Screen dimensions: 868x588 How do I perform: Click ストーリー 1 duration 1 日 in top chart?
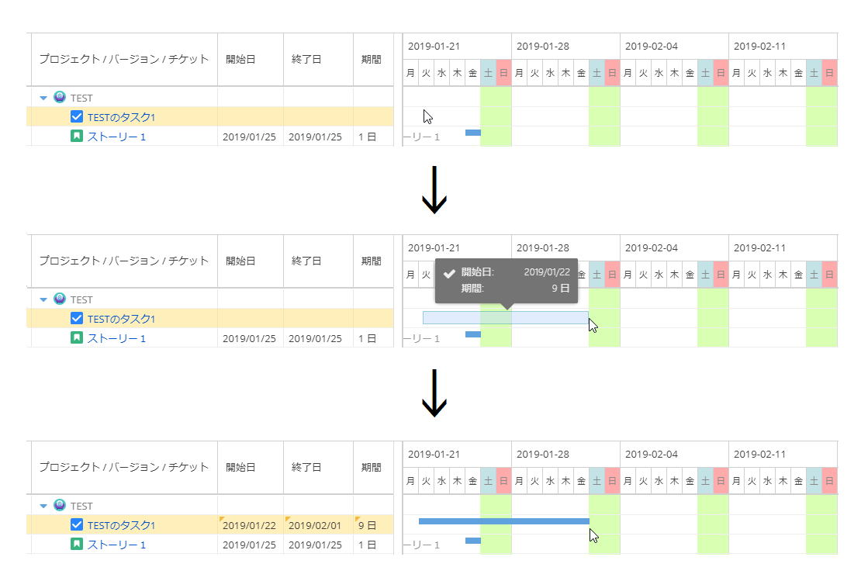(368, 137)
